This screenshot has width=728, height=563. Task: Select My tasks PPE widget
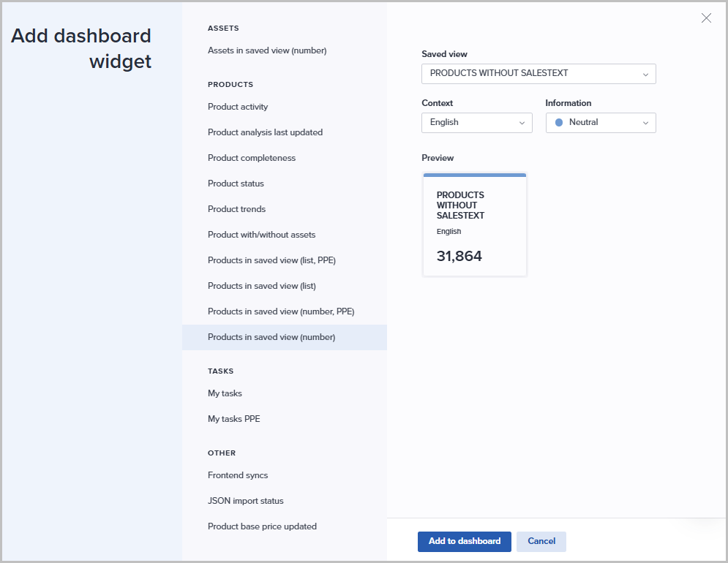point(233,419)
